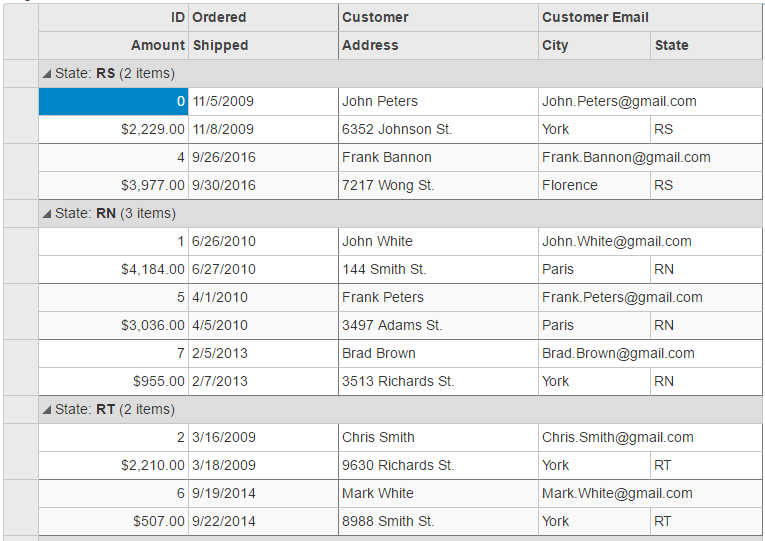
Task: Click the Customer column header
Action: [x=375, y=17]
